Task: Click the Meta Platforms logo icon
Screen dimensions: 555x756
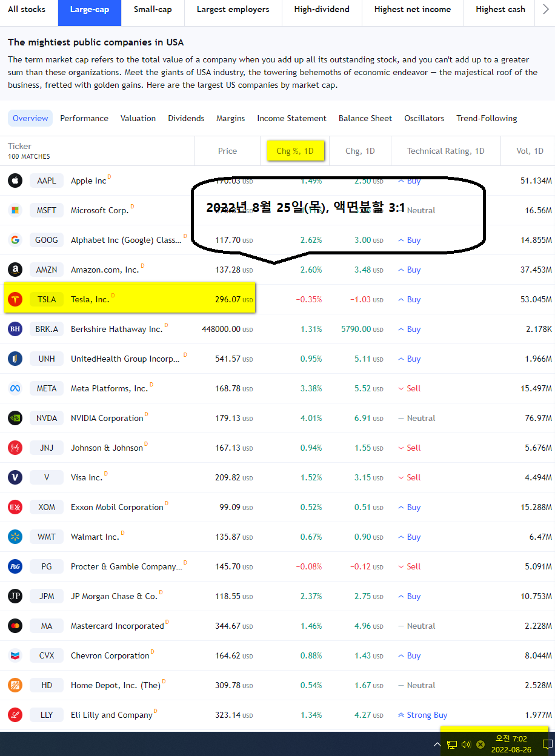Action: [x=15, y=388]
